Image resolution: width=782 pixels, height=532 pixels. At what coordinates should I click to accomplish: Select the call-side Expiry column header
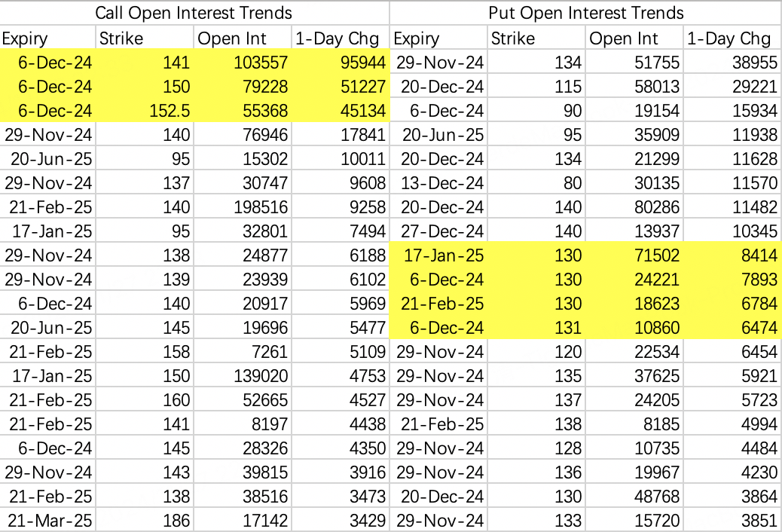pos(25,39)
